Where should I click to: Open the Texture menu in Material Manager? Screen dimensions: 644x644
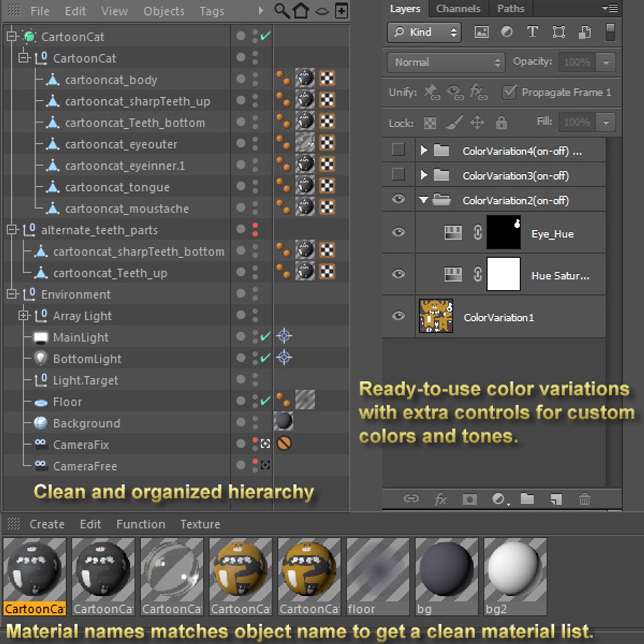[200, 524]
